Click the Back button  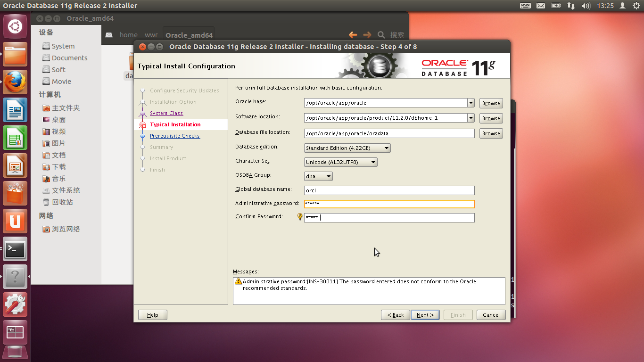click(395, 315)
